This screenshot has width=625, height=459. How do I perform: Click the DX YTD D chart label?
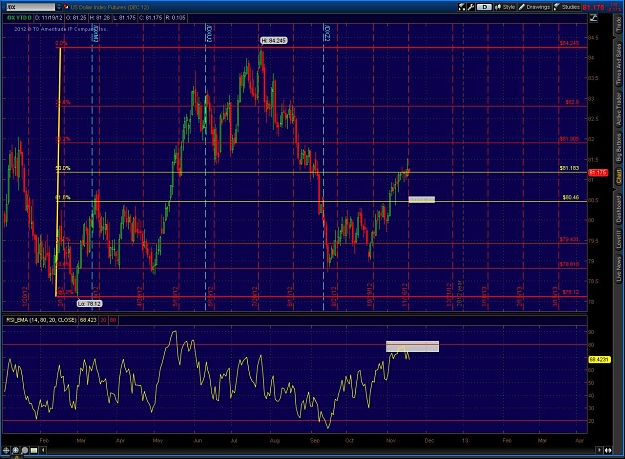(x=19, y=18)
